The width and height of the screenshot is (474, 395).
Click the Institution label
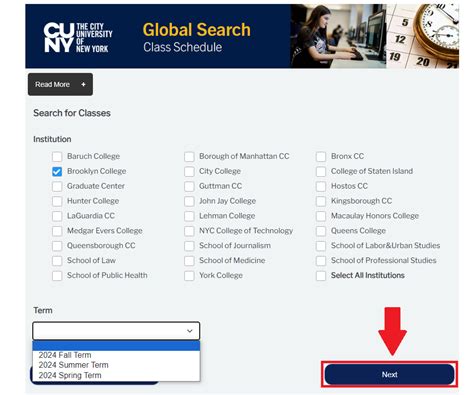52,139
